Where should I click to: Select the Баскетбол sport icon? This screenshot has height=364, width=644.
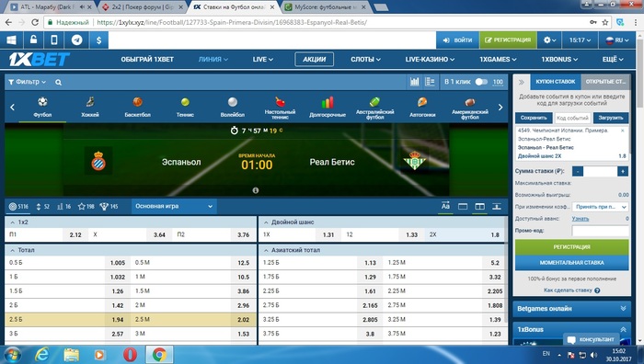(x=138, y=108)
